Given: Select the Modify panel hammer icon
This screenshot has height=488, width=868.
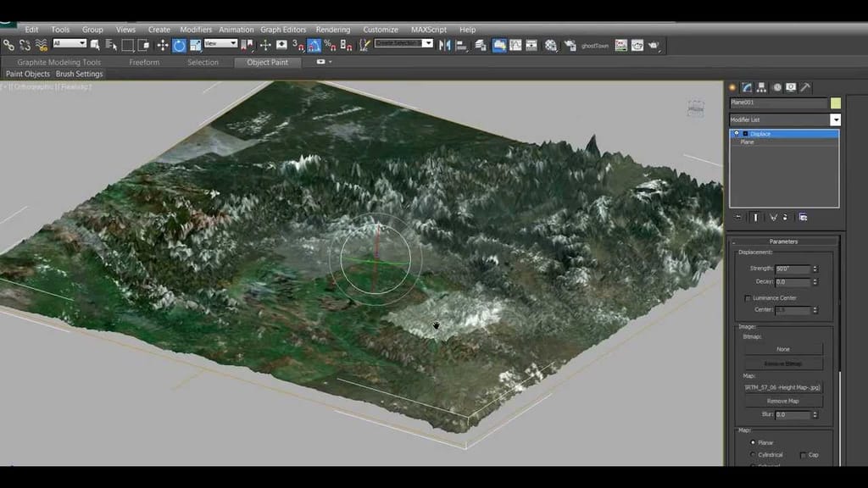Looking at the screenshot, I should pos(747,86).
